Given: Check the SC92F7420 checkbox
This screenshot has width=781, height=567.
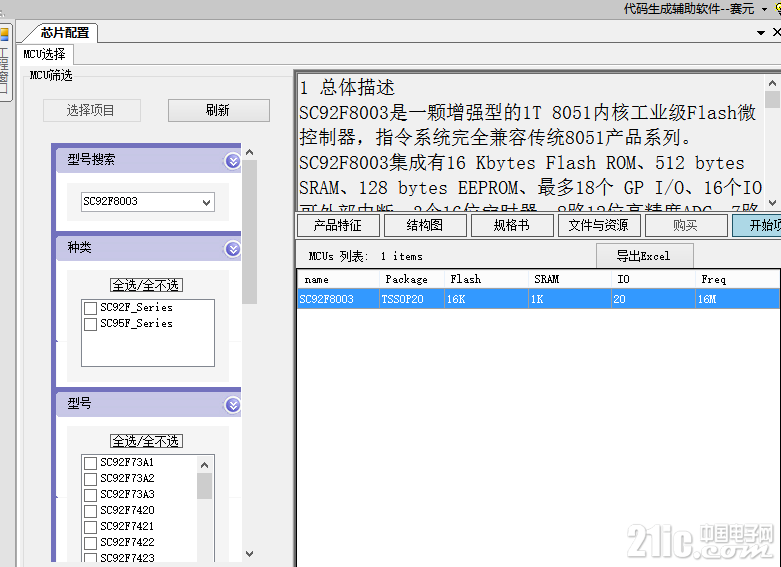Looking at the screenshot, I should [90, 511].
